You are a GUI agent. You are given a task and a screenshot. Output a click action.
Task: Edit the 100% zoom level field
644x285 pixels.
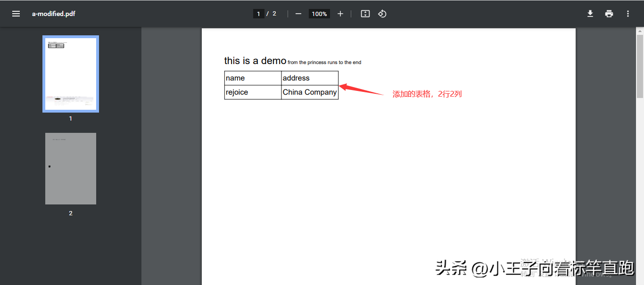tap(319, 14)
